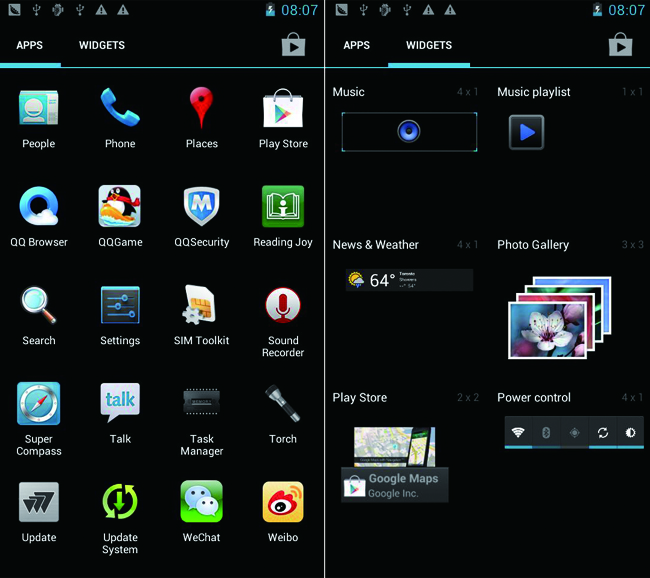Viewport: 650px width, 578px height.
Task: Toggle GPS in Power control widget
Action: click(x=574, y=433)
